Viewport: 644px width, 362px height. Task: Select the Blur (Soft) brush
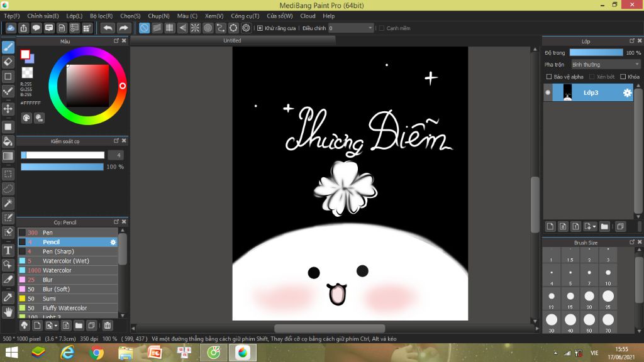point(68,289)
